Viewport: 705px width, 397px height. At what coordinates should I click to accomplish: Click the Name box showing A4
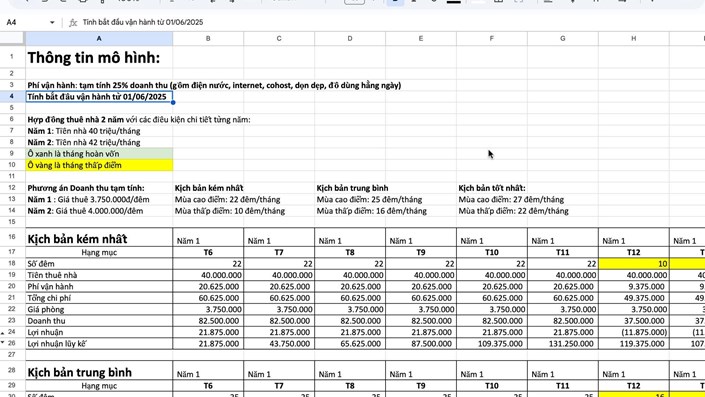pyautogui.click(x=25, y=22)
